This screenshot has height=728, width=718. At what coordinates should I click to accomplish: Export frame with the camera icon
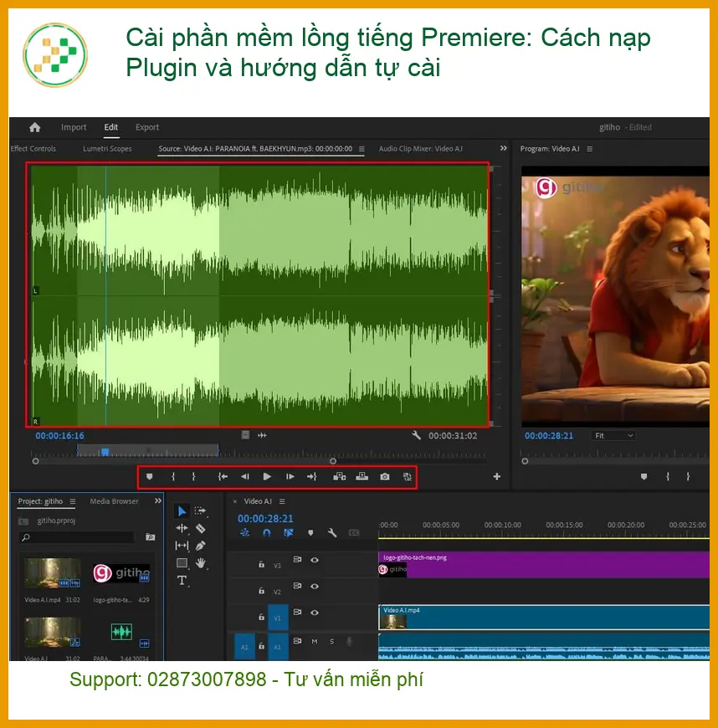(385, 477)
